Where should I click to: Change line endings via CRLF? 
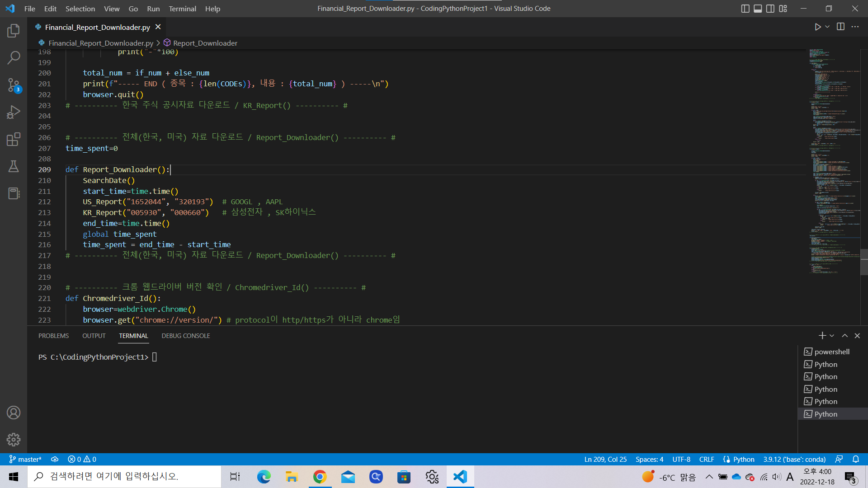click(x=707, y=459)
